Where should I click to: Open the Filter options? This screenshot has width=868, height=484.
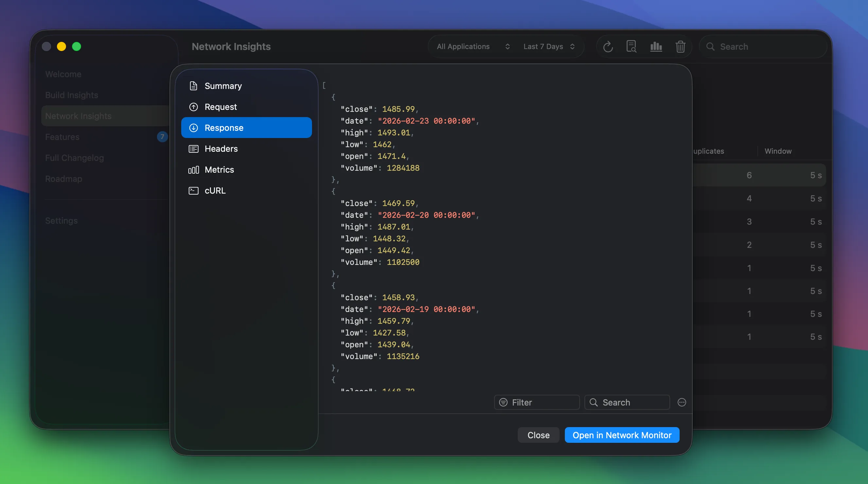[536, 402]
